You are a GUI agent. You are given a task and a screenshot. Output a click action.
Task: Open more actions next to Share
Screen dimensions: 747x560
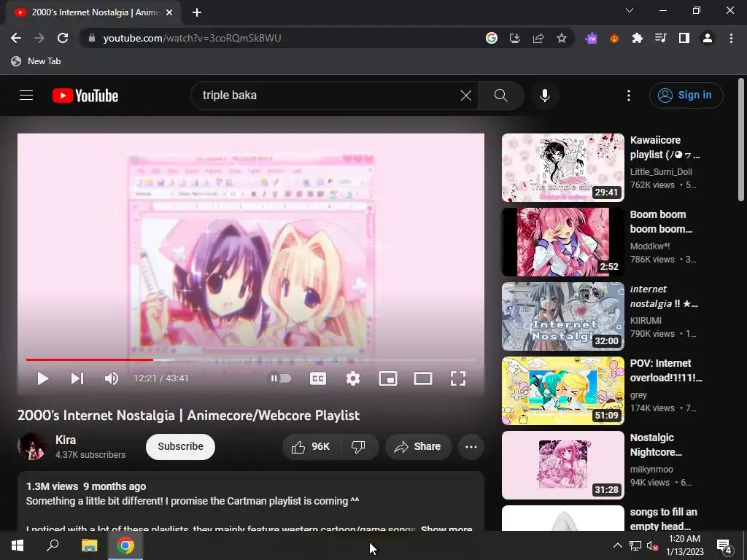tap(471, 447)
